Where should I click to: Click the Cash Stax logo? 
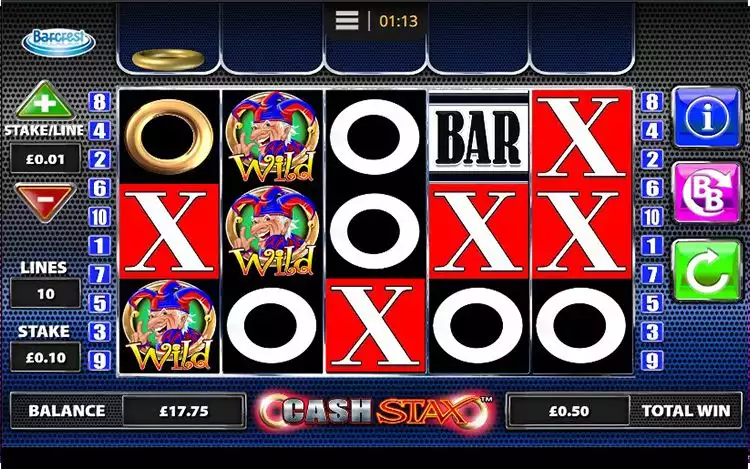click(x=375, y=410)
